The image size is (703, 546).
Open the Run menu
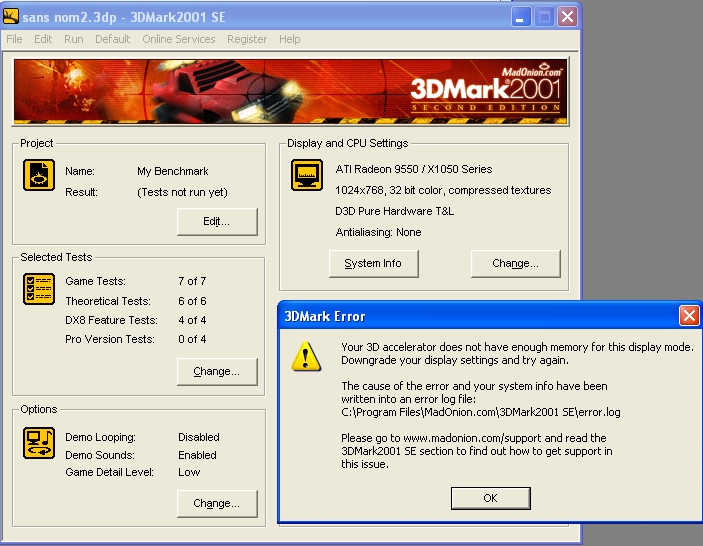point(74,39)
